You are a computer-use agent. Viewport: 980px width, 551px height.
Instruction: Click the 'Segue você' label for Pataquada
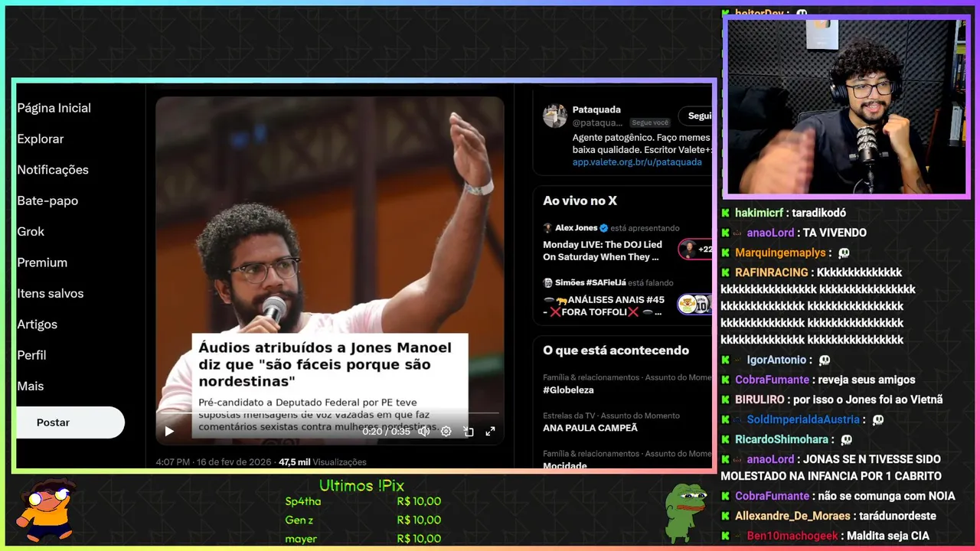pos(650,122)
